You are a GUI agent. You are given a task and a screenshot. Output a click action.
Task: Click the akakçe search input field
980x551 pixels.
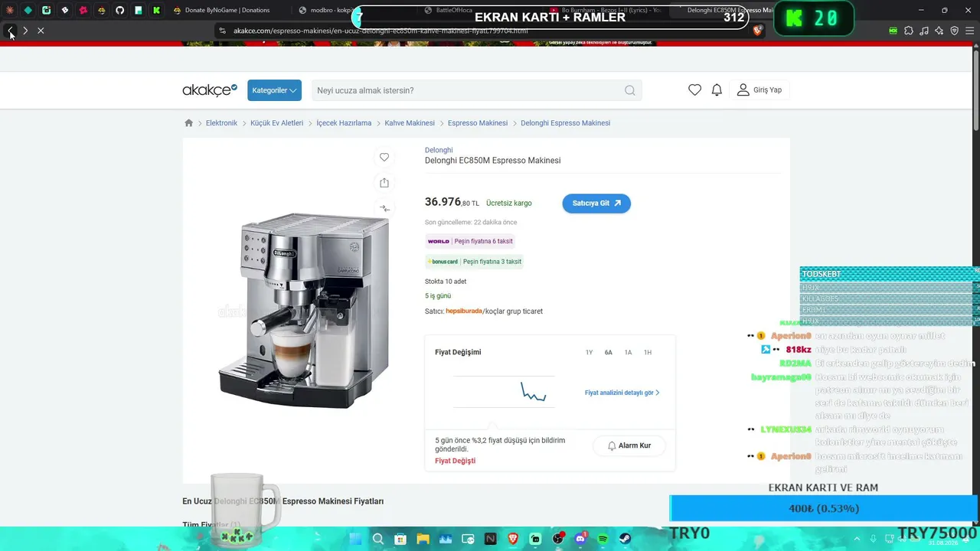coord(467,90)
